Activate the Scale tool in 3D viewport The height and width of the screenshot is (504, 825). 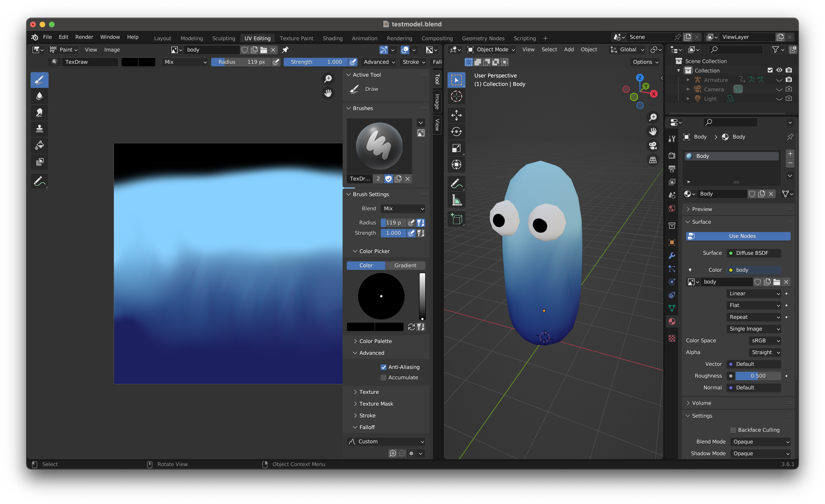pos(456,148)
